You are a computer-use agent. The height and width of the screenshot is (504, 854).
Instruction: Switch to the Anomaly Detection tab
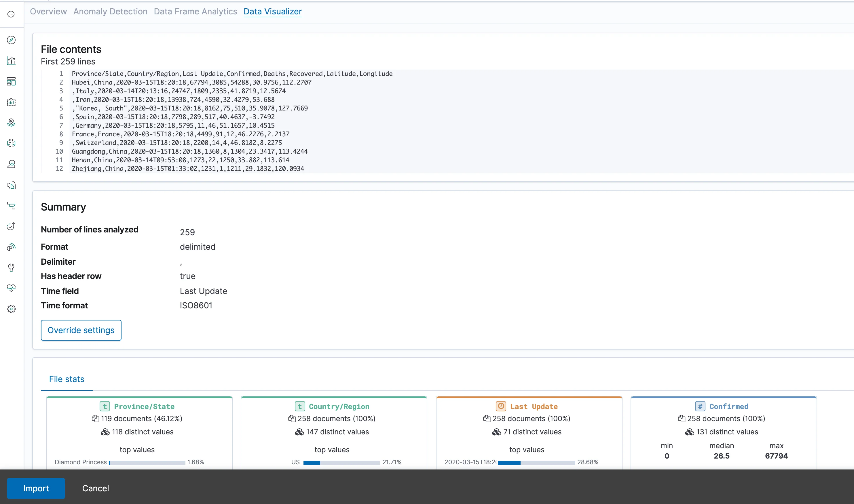(111, 12)
